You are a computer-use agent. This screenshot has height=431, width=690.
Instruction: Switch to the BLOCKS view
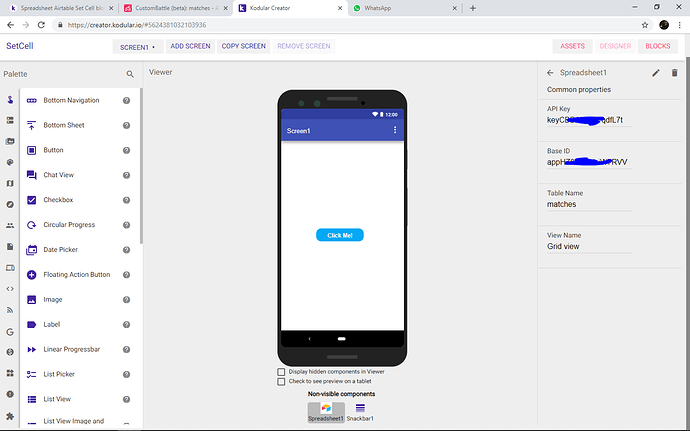(x=657, y=46)
